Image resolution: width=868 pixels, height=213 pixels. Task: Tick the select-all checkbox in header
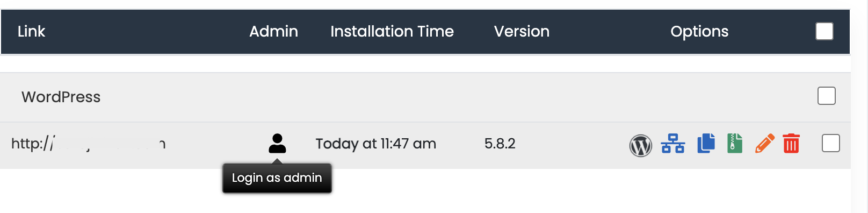pyautogui.click(x=824, y=31)
